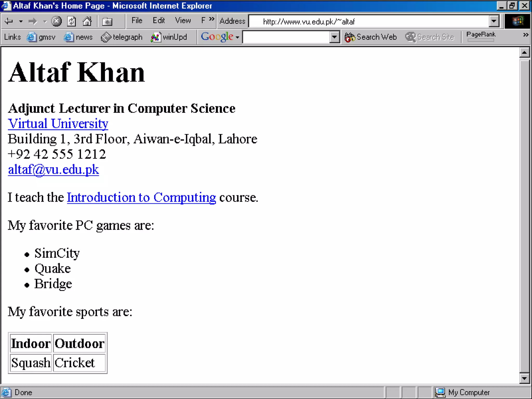Open the Back button history dropdown
532x399 pixels.
tap(21, 22)
